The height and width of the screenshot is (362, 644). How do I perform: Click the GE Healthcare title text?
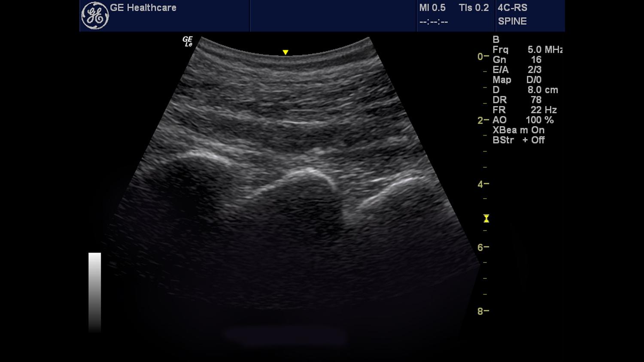pos(143,8)
